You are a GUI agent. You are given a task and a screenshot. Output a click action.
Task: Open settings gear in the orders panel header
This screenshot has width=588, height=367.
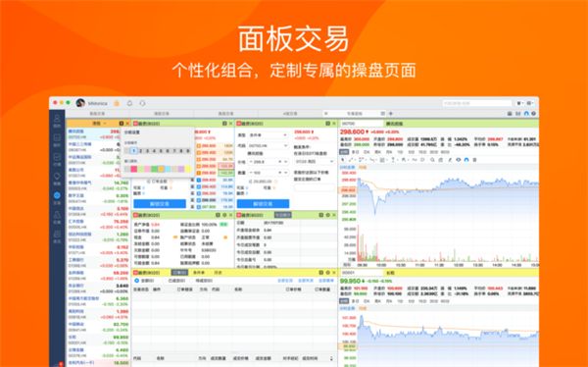pos(327,273)
